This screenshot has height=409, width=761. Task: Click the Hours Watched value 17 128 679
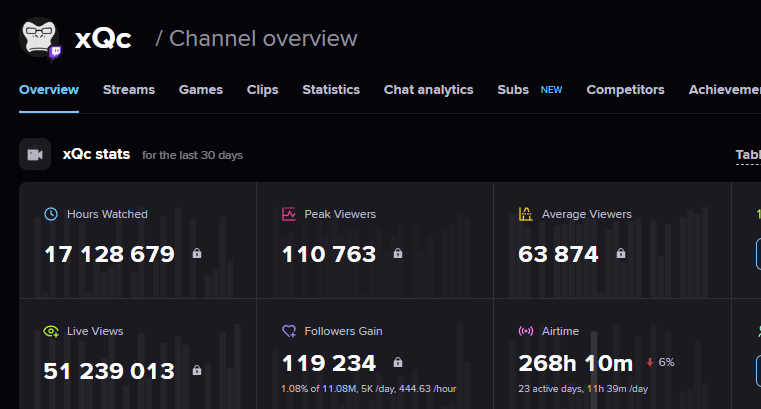[109, 254]
